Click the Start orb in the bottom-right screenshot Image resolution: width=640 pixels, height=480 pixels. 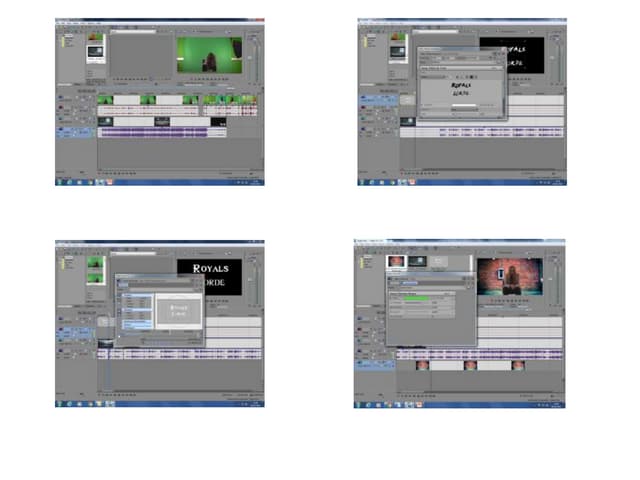pos(359,405)
